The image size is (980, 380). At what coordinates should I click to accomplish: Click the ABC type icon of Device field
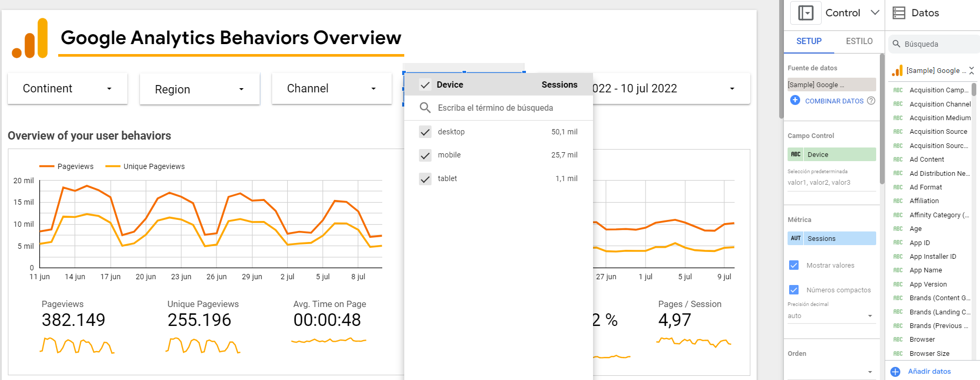(x=795, y=154)
